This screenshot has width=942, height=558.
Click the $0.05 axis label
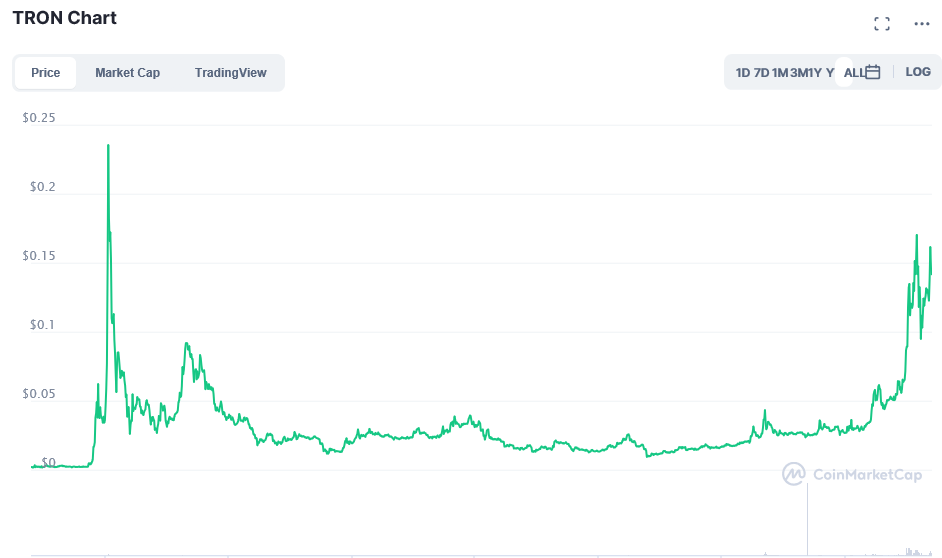tap(39, 394)
